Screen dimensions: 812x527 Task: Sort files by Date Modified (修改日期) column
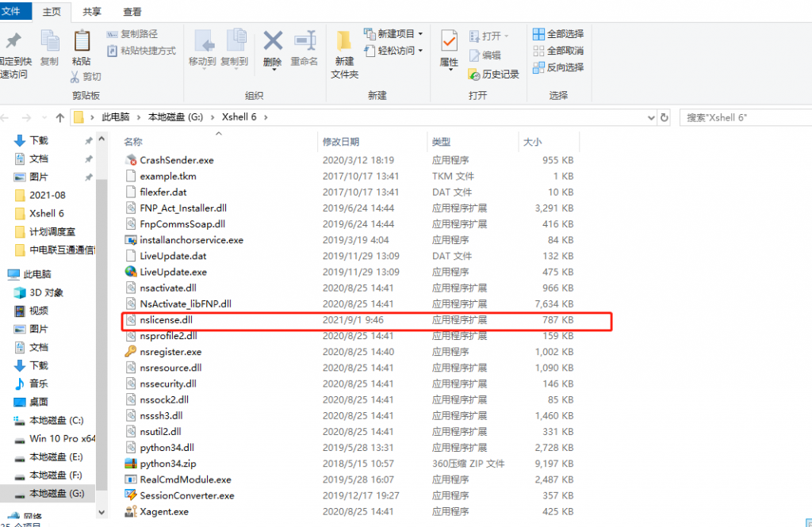(x=341, y=142)
